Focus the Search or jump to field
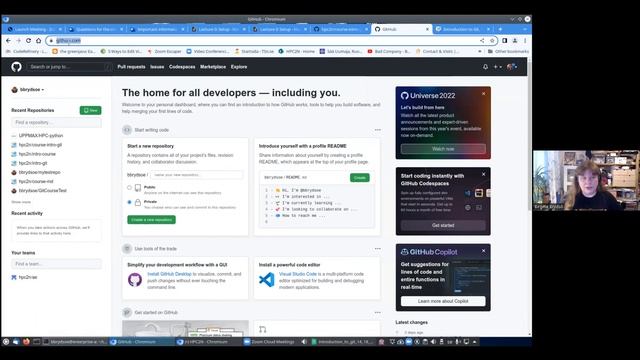The image size is (640, 360). click(x=69, y=67)
